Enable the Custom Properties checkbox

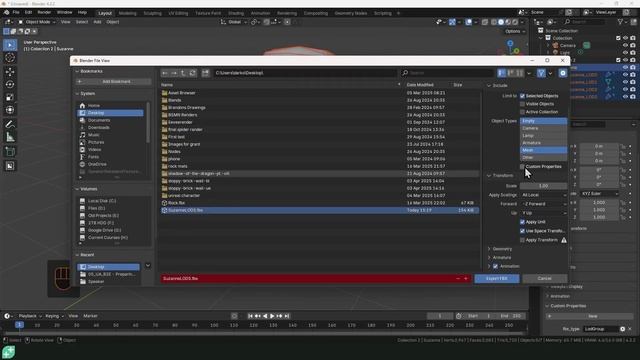click(522, 167)
